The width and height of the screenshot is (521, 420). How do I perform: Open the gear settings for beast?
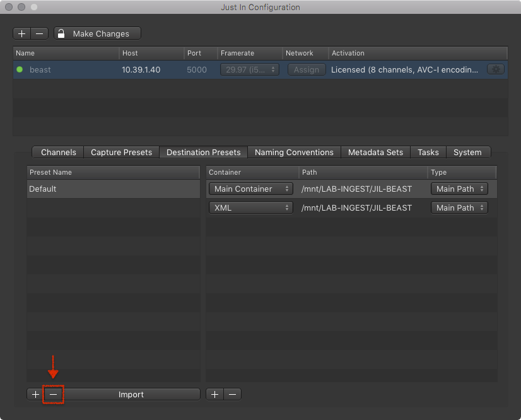point(495,69)
